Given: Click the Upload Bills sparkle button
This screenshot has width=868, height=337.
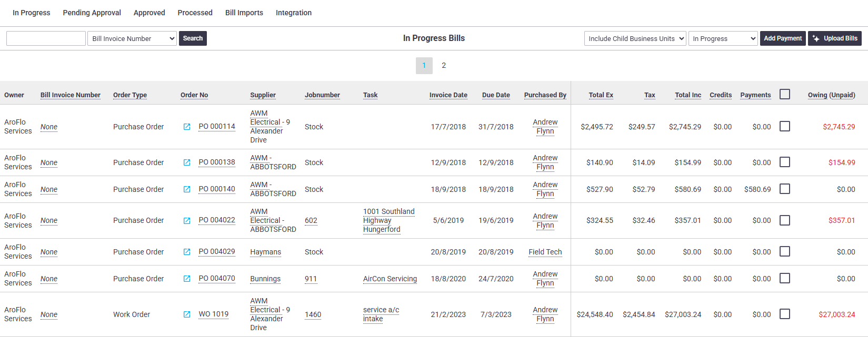Looking at the screenshot, I should pyautogui.click(x=834, y=38).
